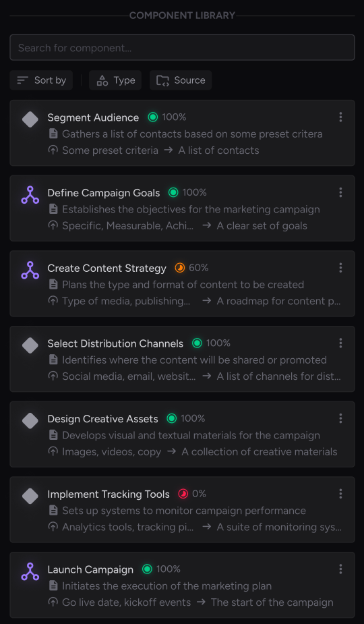Viewport: 364px width, 624px height.
Task: Click the purple workflow icon for Launch Campaign
Action: tap(30, 571)
